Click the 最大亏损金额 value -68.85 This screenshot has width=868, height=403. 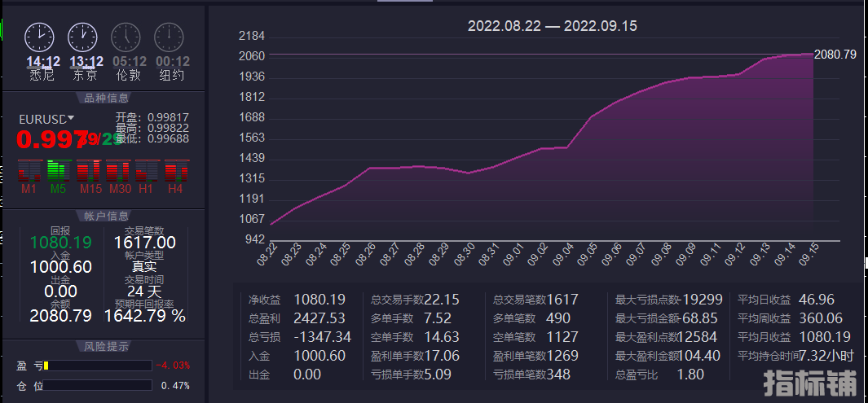click(x=698, y=318)
